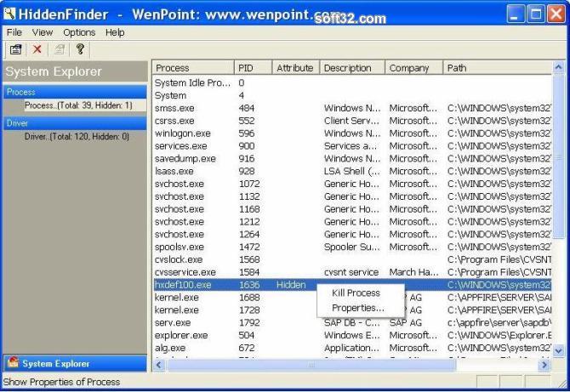Collapse the Process section header
This screenshot has height=392, width=570.
pyautogui.click(x=74, y=92)
